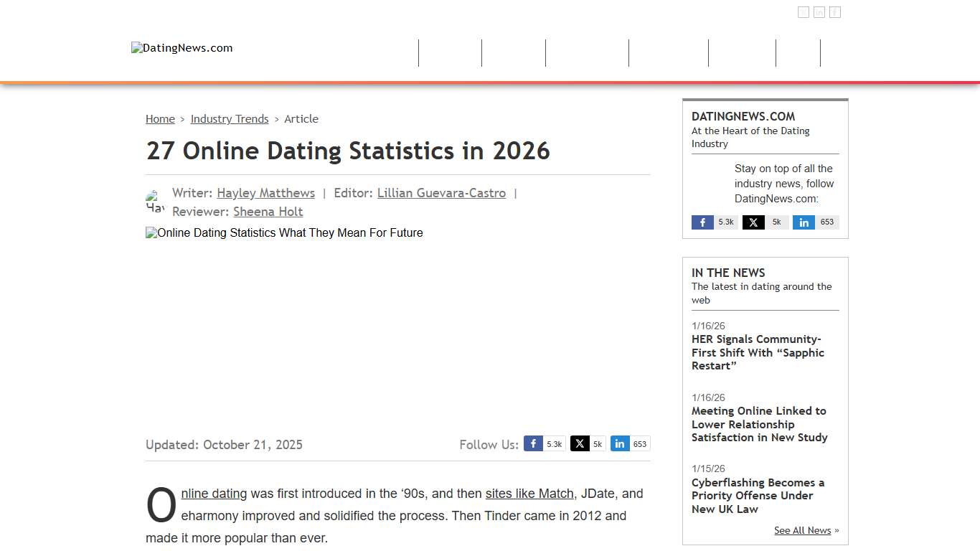Screen dimensions: 980x551
Task: Click the 'sites like Match' link in the article
Action: (x=529, y=494)
